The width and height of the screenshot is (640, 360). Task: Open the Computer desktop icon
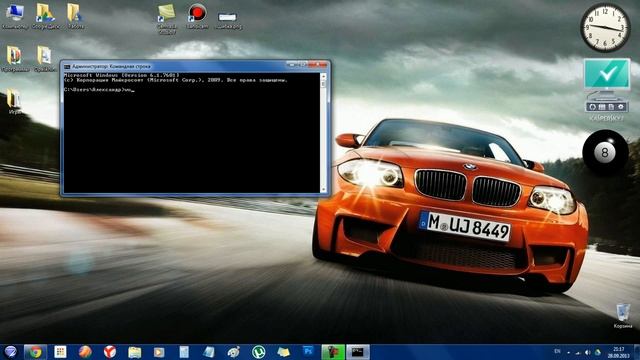15,16
